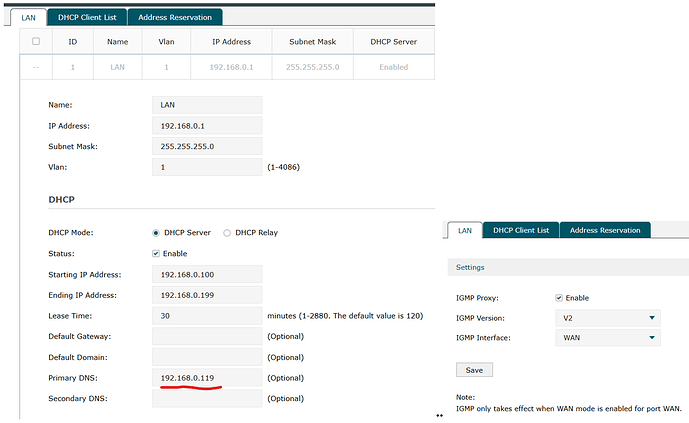The height and width of the screenshot is (423, 689).
Task: Click the empty Default Gateway field
Action: pos(207,336)
